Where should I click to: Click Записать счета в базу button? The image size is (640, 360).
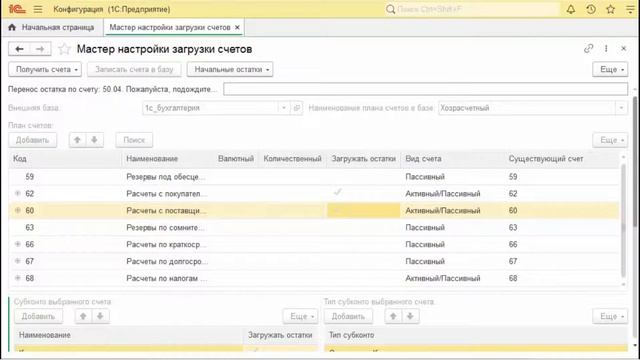click(134, 69)
